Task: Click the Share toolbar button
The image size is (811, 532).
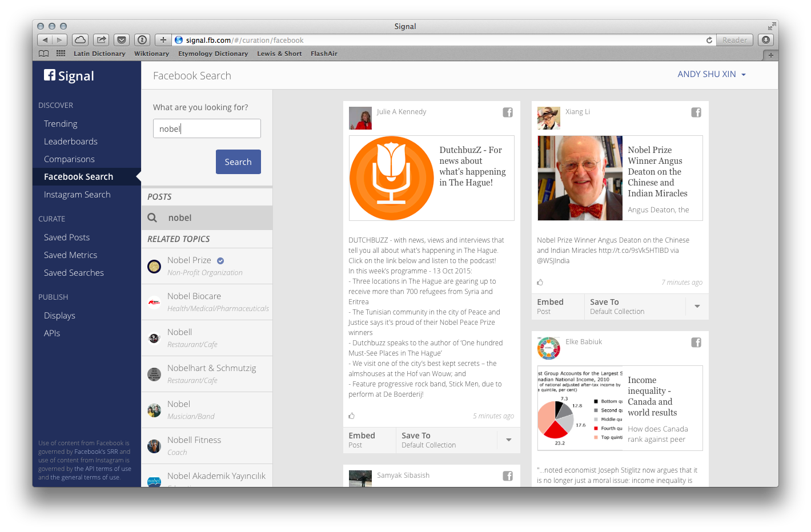Action: tap(101, 40)
